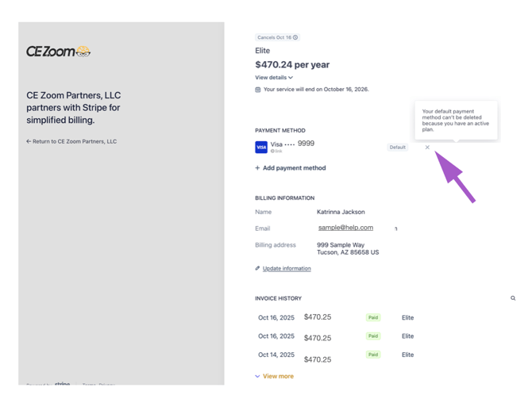Expand View more invoices

click(x=274, y=376)
